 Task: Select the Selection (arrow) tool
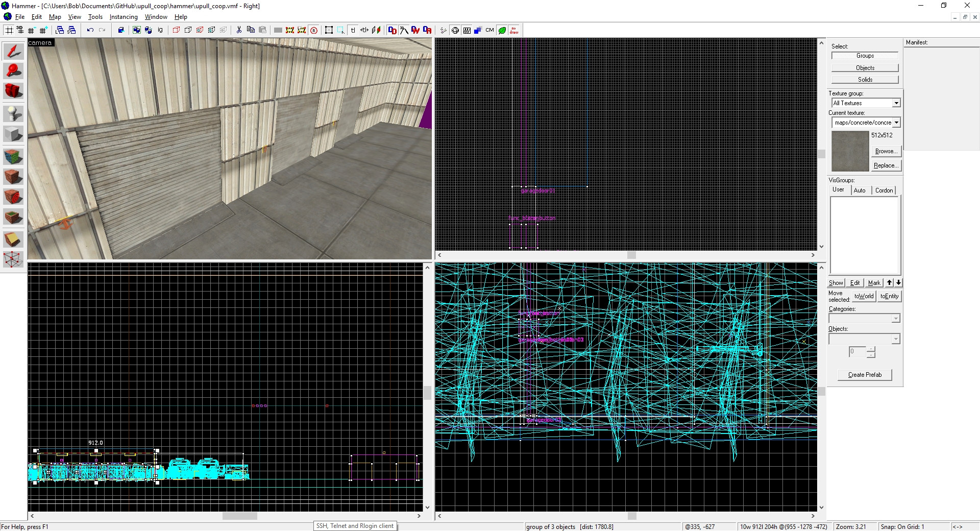(x=13, y=52)
